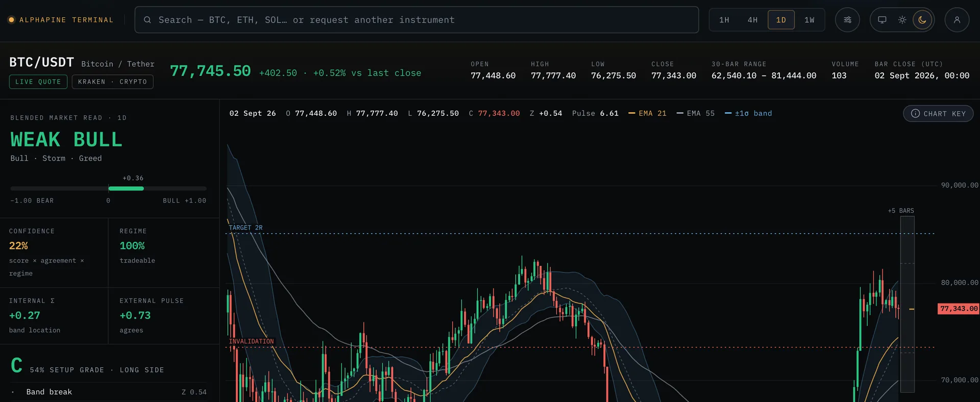Screen dimensions: 980x402
Task: Toggle the ±1σ band legend entry
Action: (749, 113)
